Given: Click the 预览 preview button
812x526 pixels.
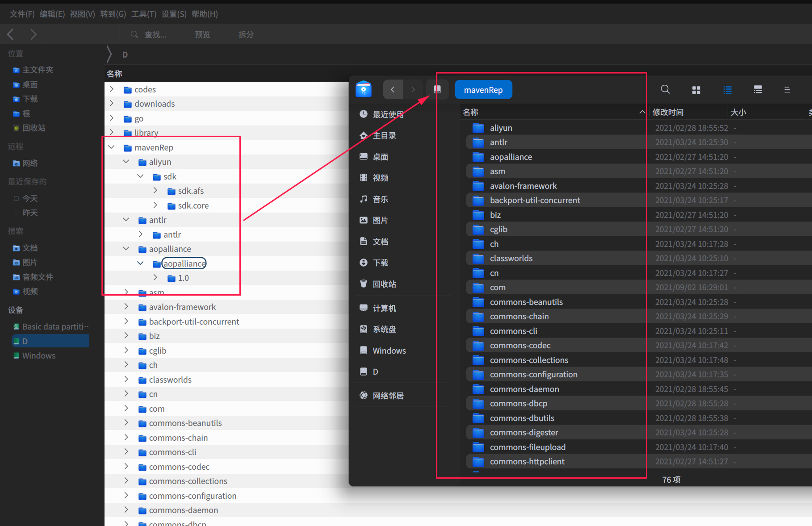Looking at the screenshot, I should coord(202,34).
